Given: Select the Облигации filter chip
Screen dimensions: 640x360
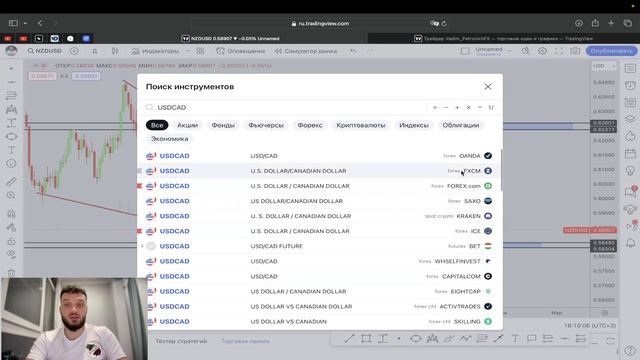Looking at the screenshot, I should 461,125.
